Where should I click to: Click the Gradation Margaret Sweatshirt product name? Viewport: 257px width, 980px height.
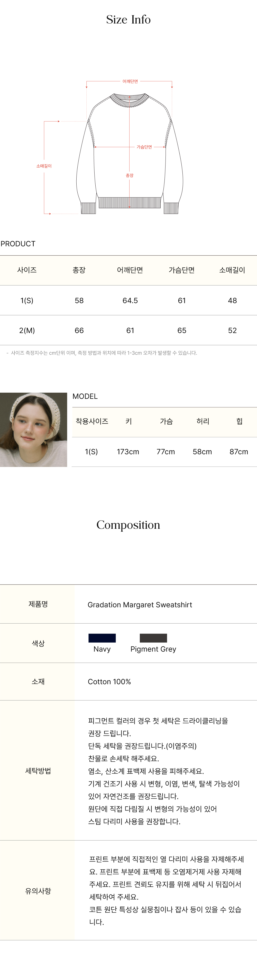coord(140,605)
